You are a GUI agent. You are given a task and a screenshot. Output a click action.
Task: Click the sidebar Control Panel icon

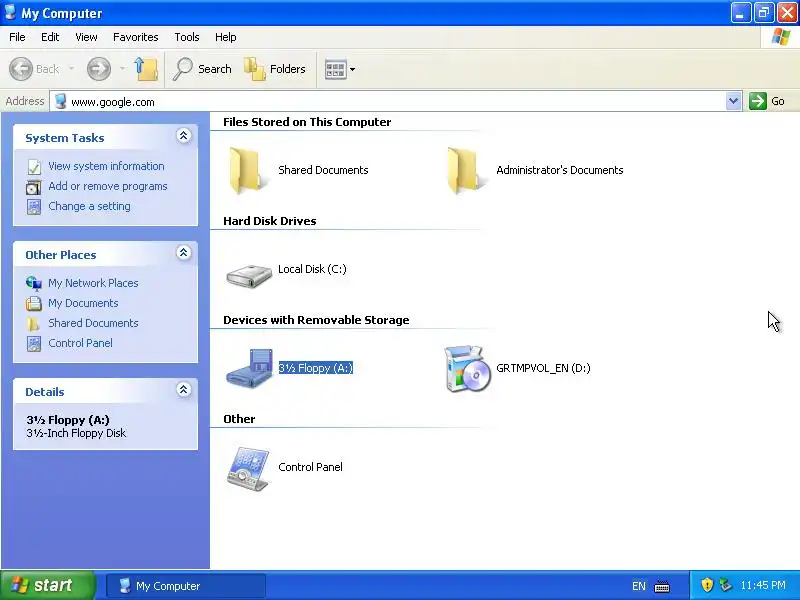pos(34,343)
